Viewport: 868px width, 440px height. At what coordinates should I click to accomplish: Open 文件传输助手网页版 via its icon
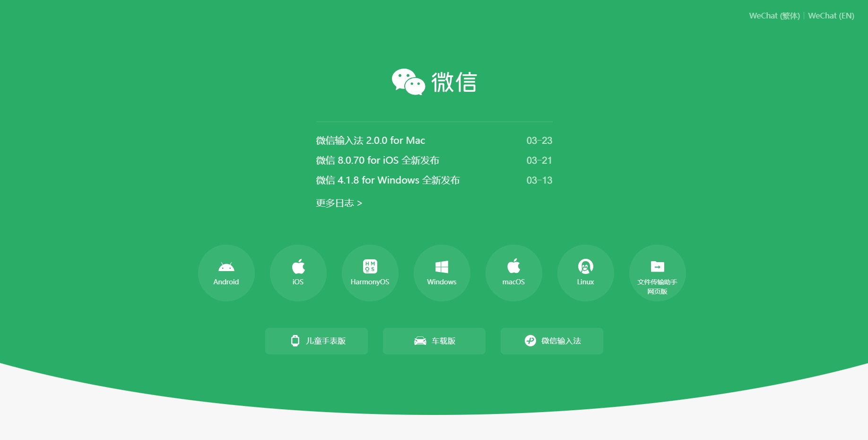click(x=657, y=266)
